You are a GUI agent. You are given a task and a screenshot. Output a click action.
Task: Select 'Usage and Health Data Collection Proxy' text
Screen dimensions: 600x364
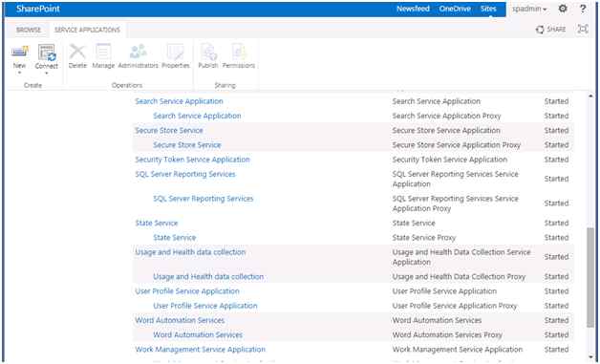click(459, 277)
